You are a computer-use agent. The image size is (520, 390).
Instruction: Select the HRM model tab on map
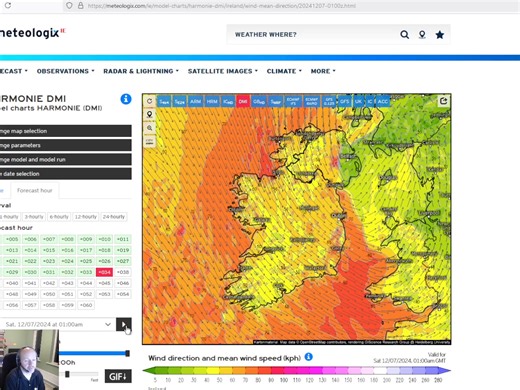click(x=212, y=101)
